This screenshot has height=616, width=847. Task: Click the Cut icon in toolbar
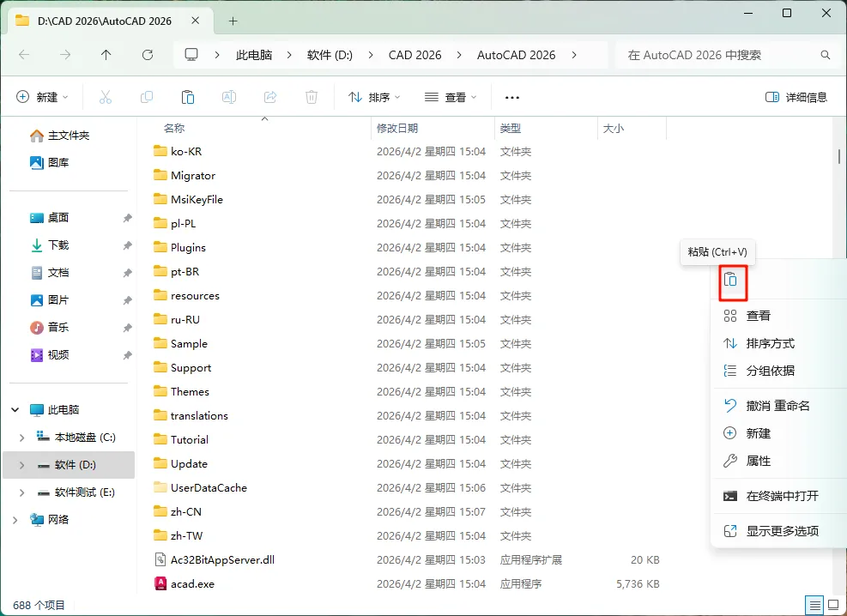pos(106,97)
